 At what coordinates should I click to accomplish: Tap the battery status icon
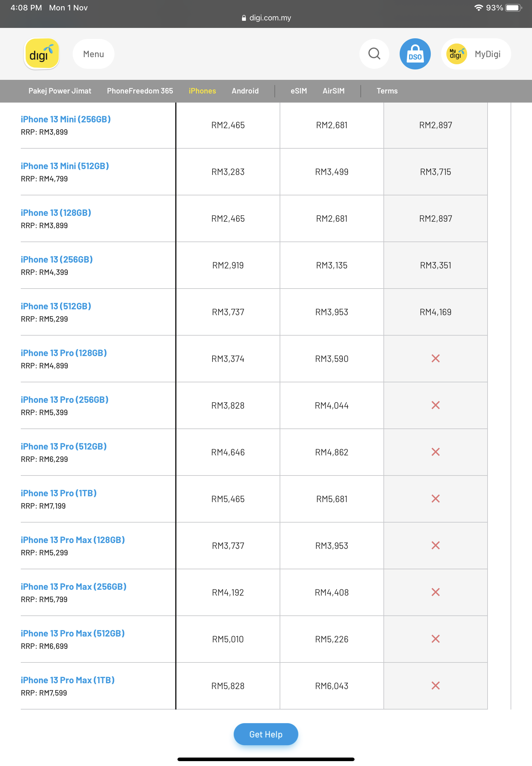coord(513,8)
